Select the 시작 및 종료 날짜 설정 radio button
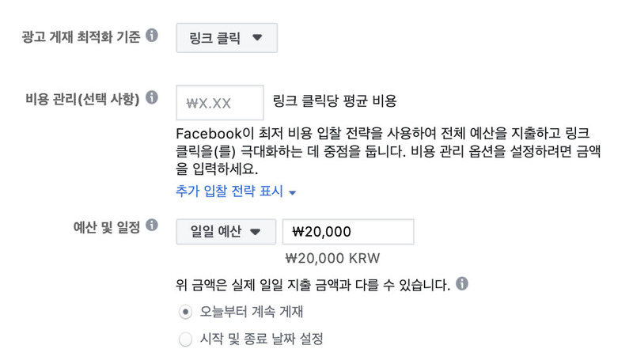 (x=185, y=339)
